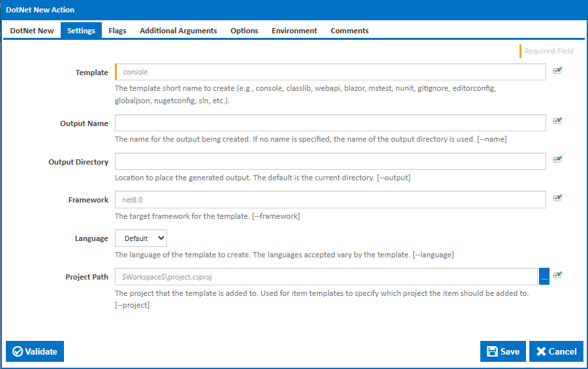Switch to the DotNet New tab
This screenshot has width=588, height=369.
click(x=32, y=31)
